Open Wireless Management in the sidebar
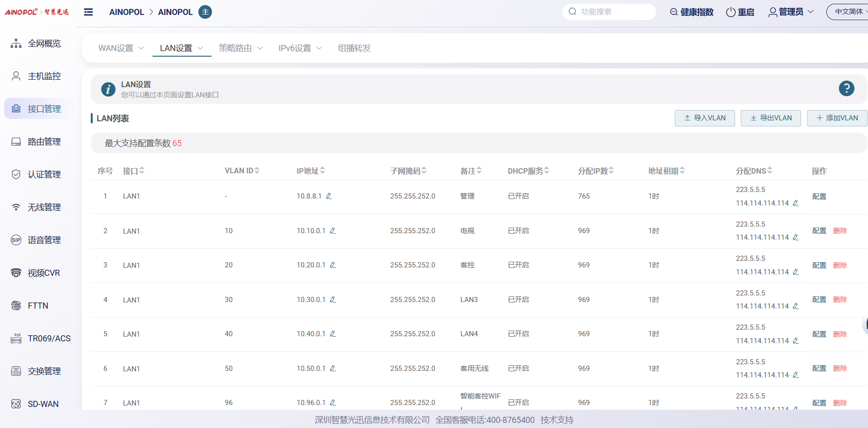The height and width of the screenshot is (428, 868). (x=44, y=207)
